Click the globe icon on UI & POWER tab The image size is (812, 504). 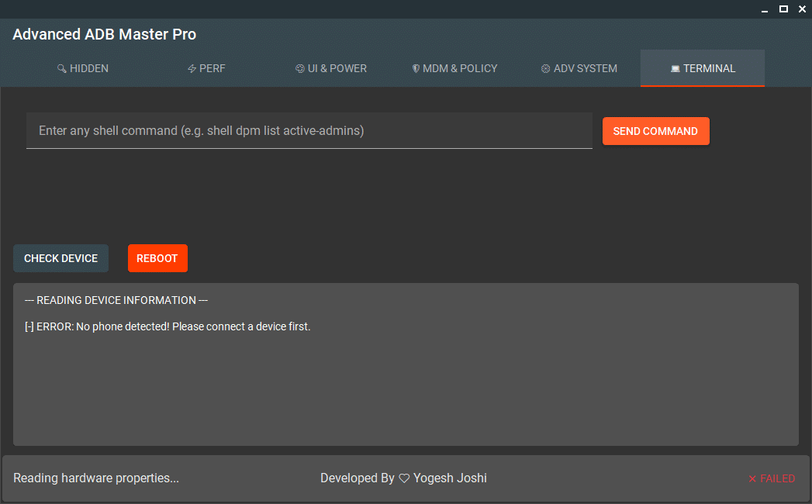click(299, 68)
